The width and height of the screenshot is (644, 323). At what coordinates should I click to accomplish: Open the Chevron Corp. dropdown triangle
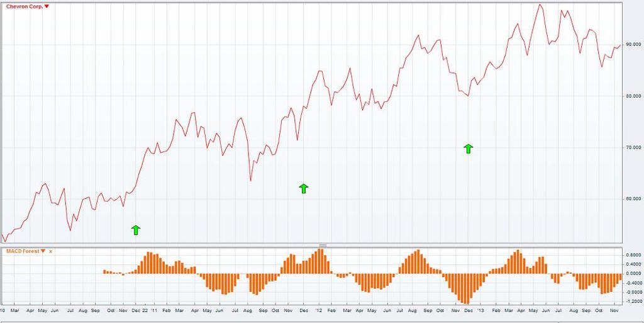(x=47, y=6)
